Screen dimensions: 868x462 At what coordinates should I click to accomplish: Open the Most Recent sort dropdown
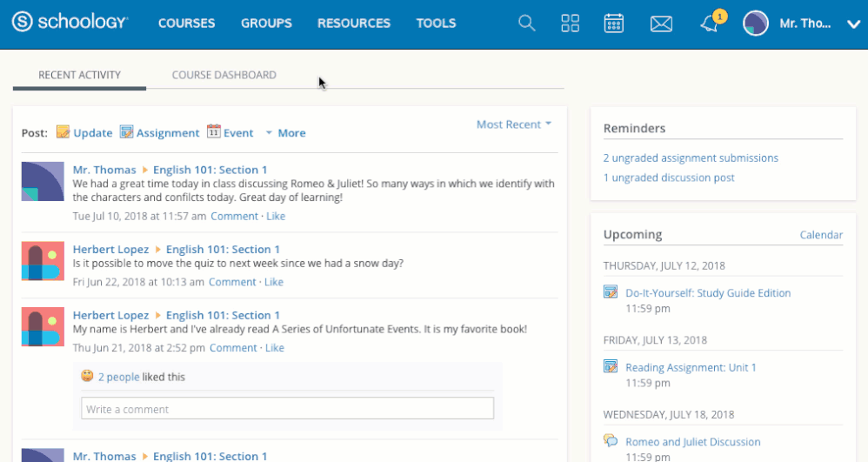[514, 124]
